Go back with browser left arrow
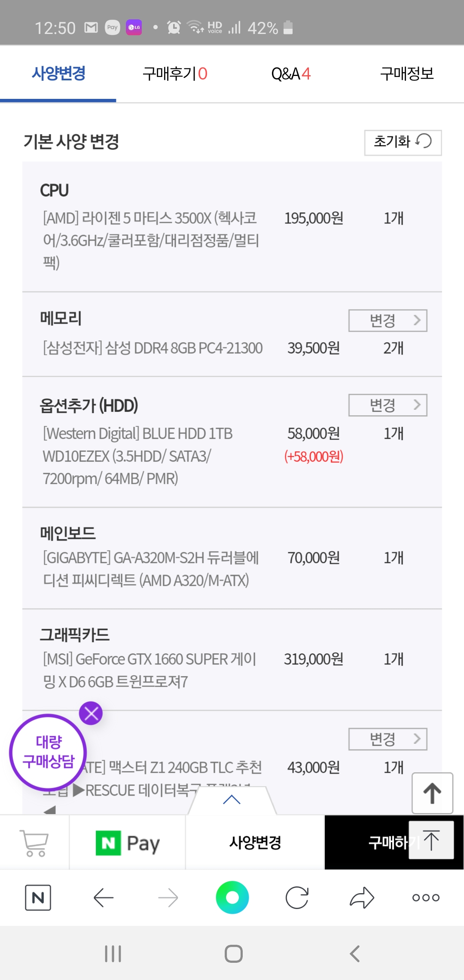Image resolution: width=464 pixels, height=980 pixels. click(103, 897)
